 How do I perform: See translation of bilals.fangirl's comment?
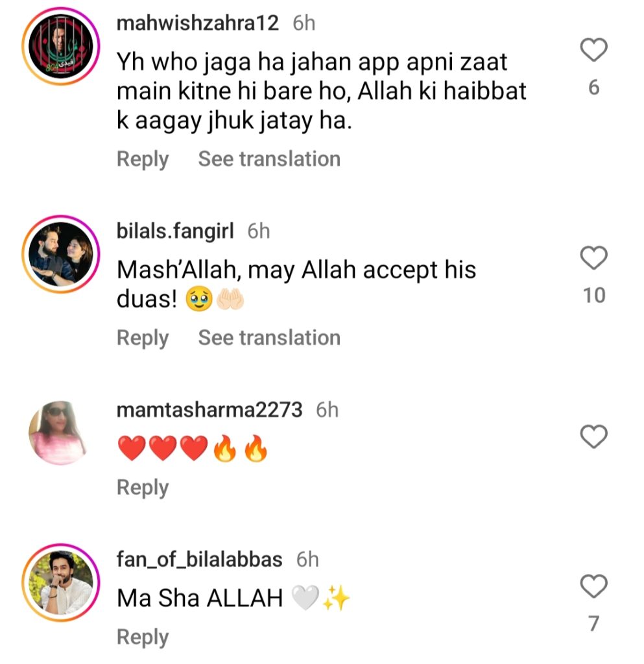269,338
